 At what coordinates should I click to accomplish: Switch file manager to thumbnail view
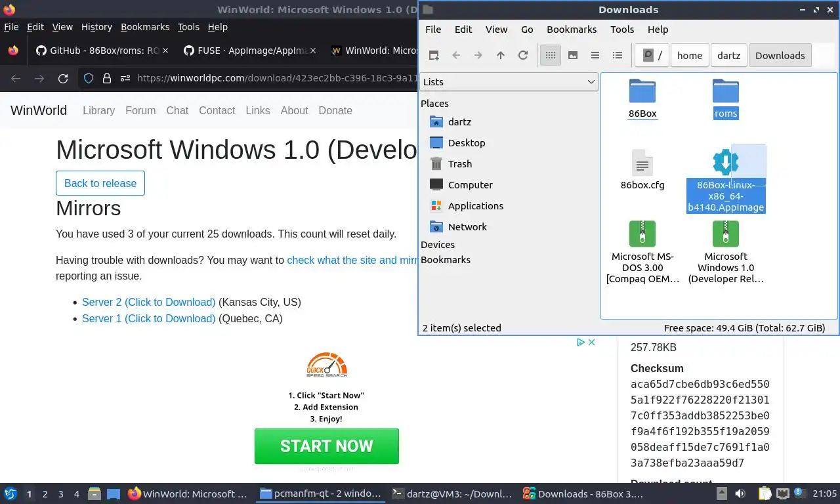pos(573,55)
